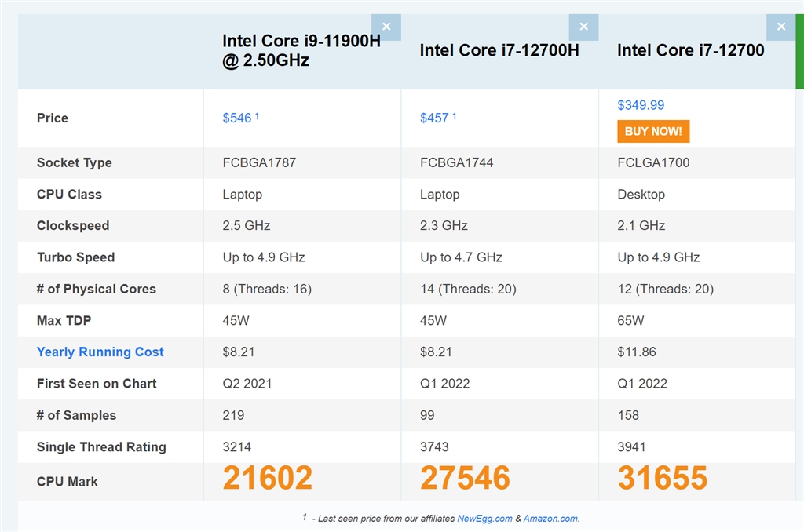Remove the Intel Core i9-11900H column
804x532 pixels.
(x=386, y=27)
